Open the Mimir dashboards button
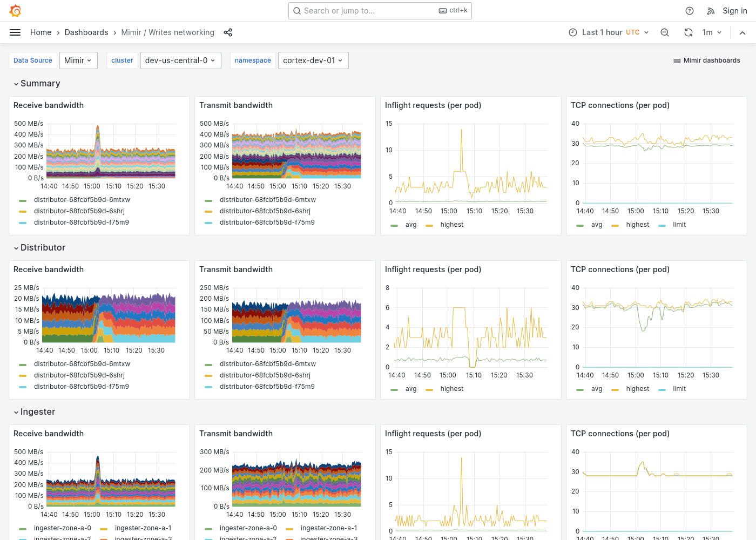The height and width of the screenshot is (540, 756). click(706, 60)
